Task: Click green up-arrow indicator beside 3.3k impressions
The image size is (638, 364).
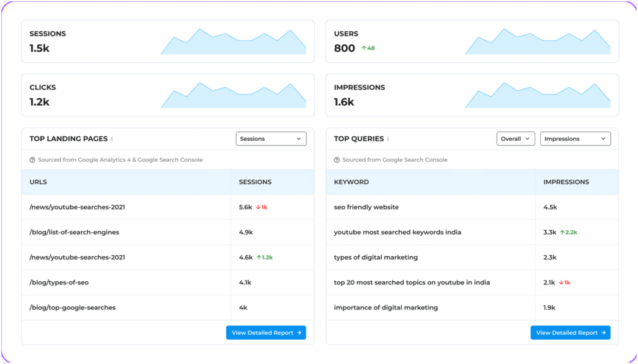Action: pyautogui.click(x=562, y=232)
